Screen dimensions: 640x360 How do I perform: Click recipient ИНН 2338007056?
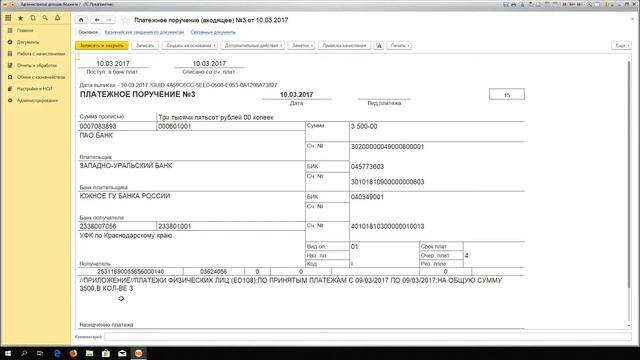98,226
